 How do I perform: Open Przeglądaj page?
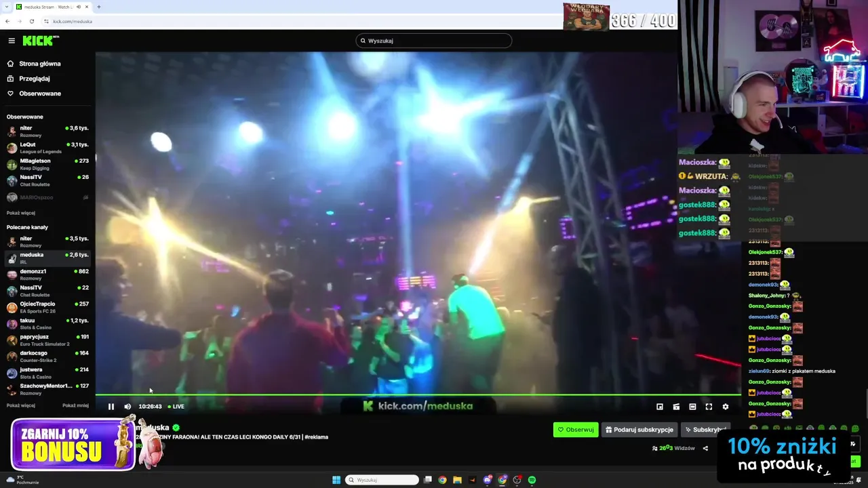click(35, 79)
